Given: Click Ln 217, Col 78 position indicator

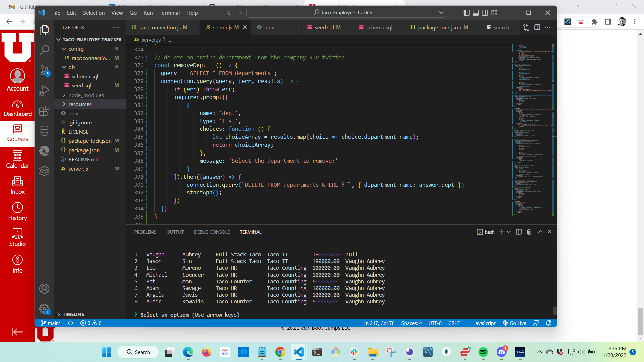Looking at the screenshot, I should (x=379, y=323).
